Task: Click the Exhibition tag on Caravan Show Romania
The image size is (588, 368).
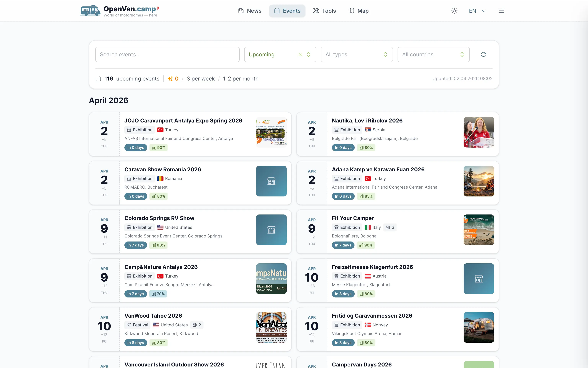Action: click(x=140, y=179)
